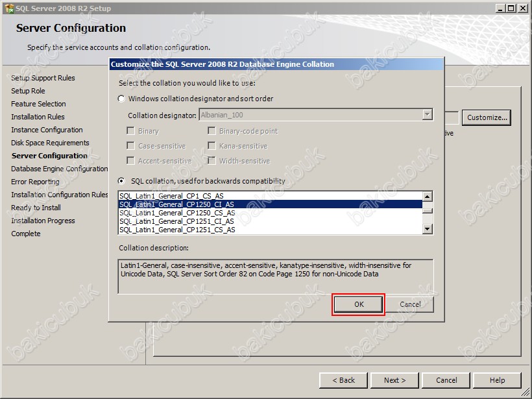The image size is (532, 399).
Task: Click the SQL Server Setup title bar icon
Action: pyautogui.click(x=9, y=8)
